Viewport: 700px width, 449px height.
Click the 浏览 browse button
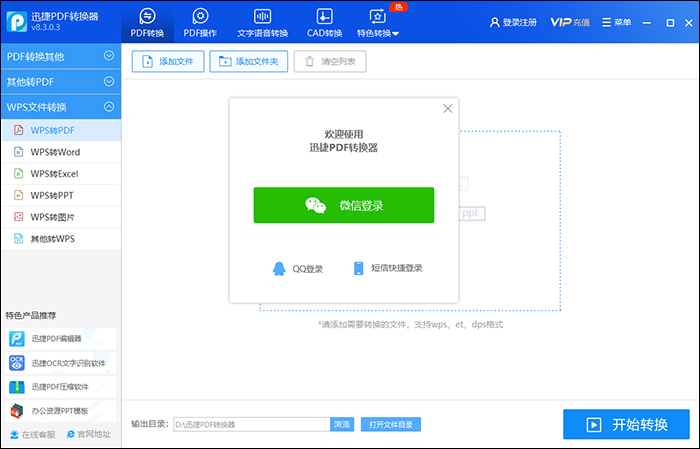click(x=342, y=424)
